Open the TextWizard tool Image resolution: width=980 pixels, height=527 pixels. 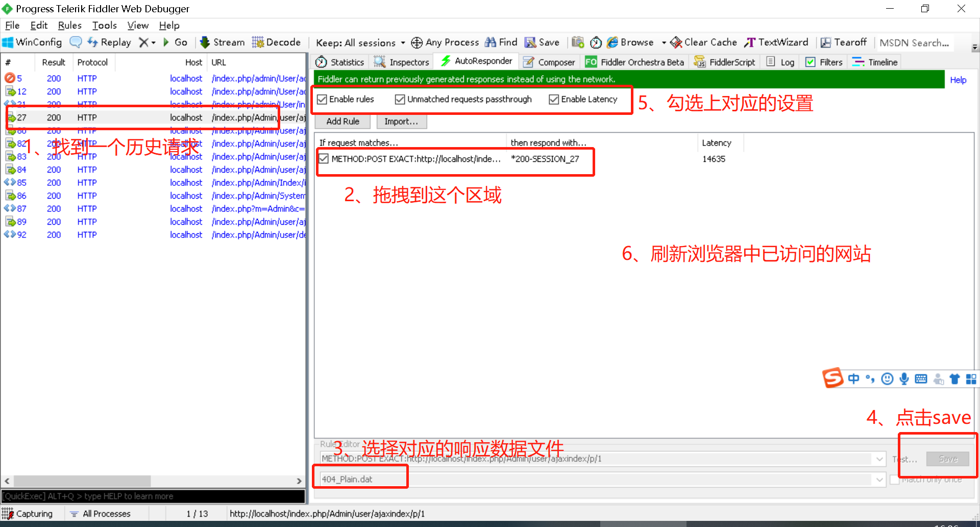(x=776, y=42)
